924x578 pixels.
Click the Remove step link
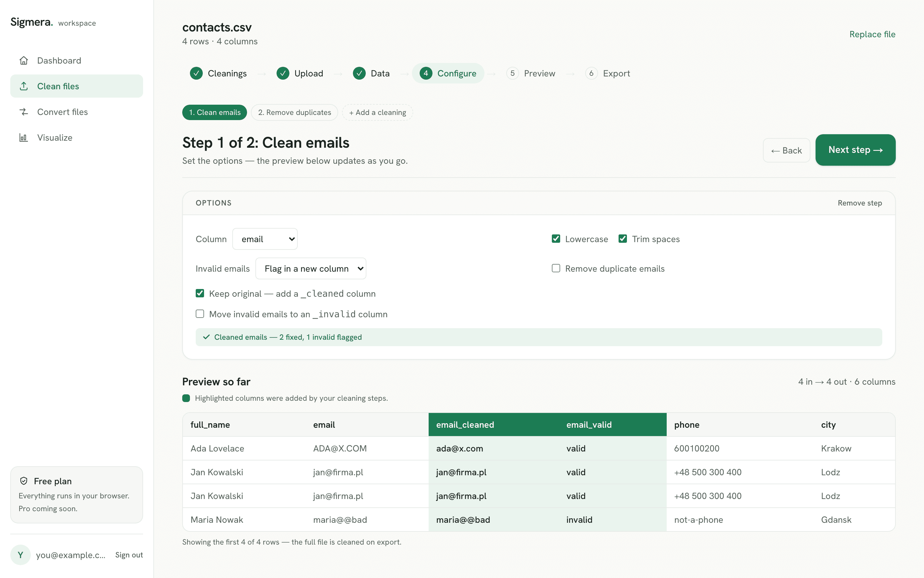tap(860, 203)
